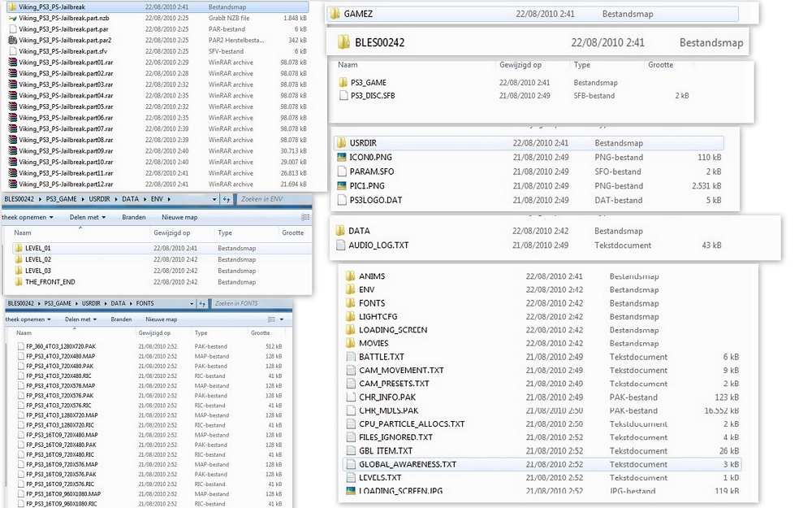This screenshot has width=812, height=508.
Task: Select the part01.rar WinRAR archive icon
Action: pyautogui.click(x=11, y=62)
